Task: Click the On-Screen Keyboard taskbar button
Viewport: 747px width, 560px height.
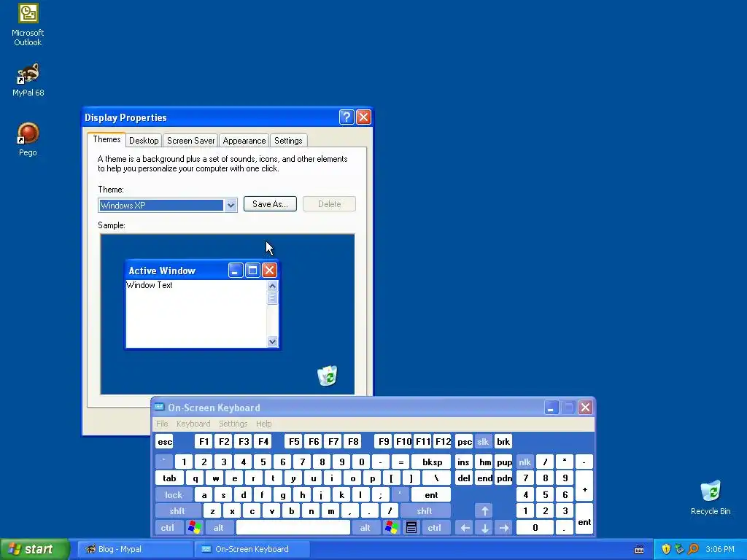Action: point(252,549)
